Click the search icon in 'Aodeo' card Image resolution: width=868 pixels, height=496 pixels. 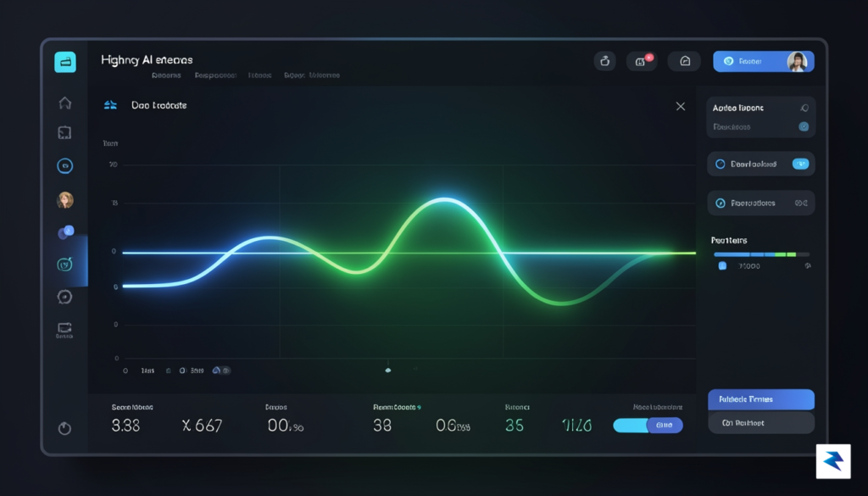[804, 108]
